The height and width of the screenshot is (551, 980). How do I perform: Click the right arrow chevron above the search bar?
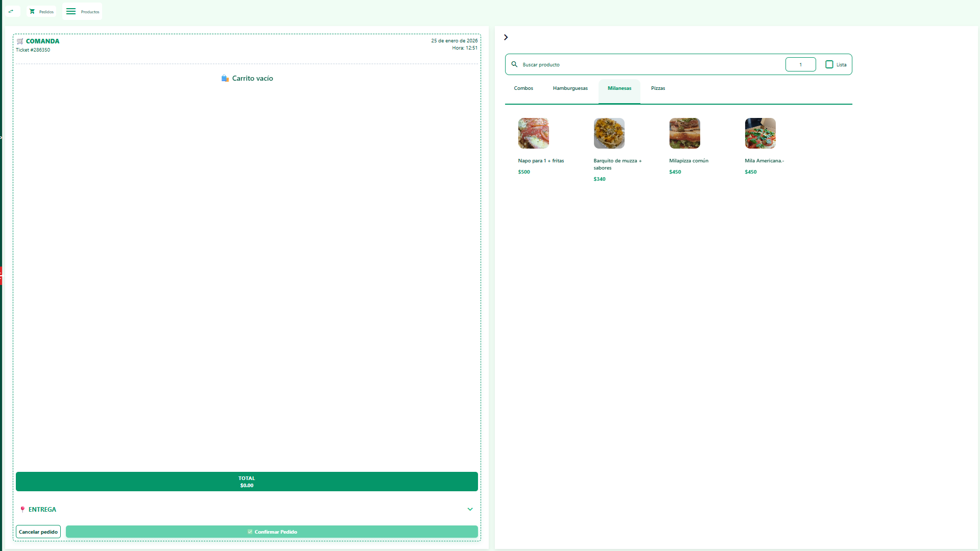tap(506, 37)
